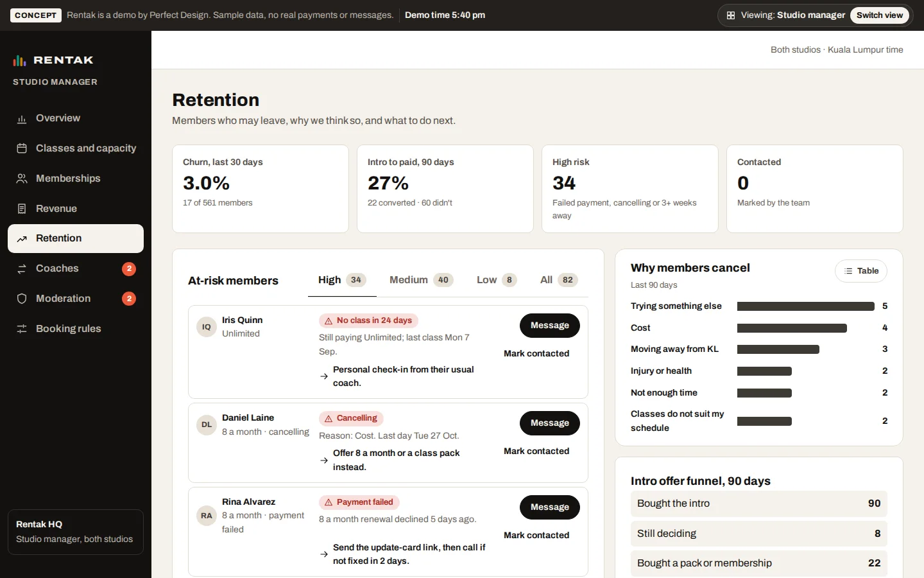
Task: Click the Classes and capacity calendar icon
Action: point(22,148)
